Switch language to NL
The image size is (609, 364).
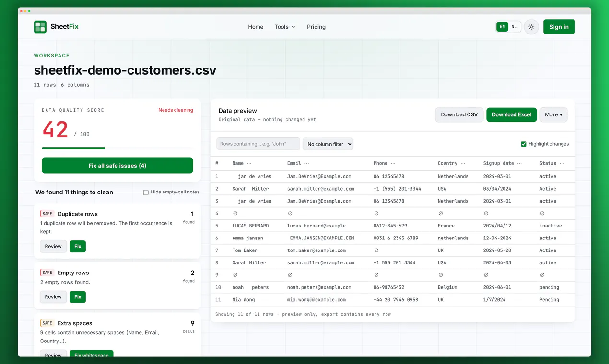pos(514,27)
